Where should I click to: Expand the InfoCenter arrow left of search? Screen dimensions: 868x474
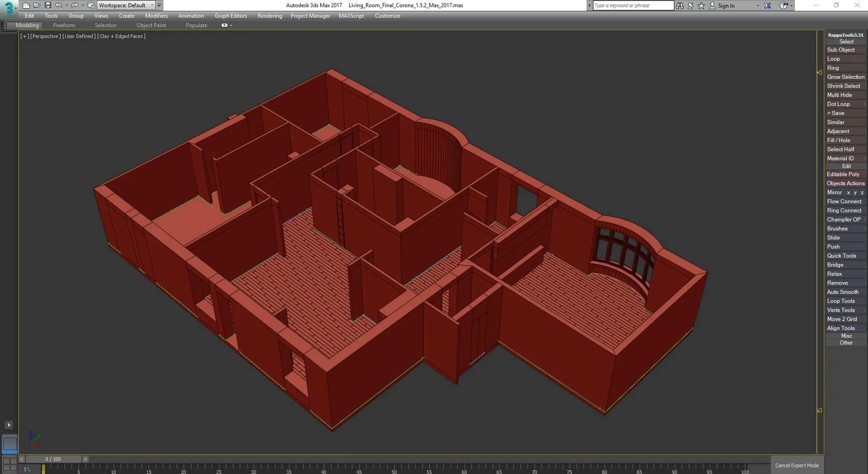pos(589,5)
